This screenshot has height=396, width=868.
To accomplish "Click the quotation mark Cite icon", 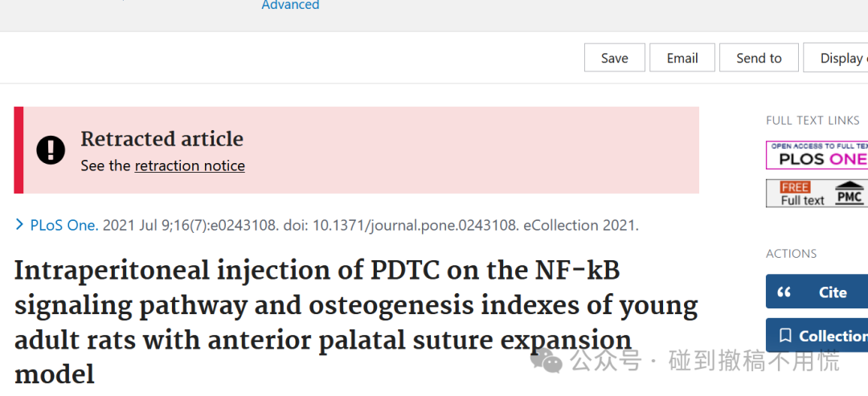I will coord(784,292).
